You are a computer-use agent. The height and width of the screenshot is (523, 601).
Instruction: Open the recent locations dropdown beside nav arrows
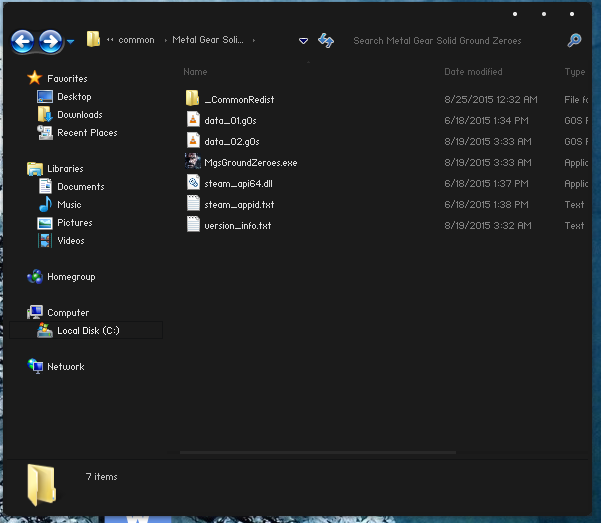click(71, 41)
